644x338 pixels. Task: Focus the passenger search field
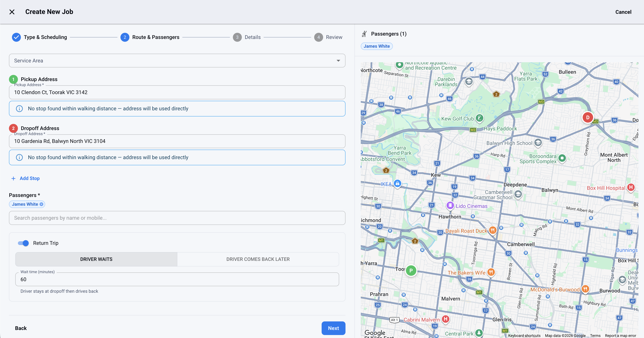(x=177, y=218)
